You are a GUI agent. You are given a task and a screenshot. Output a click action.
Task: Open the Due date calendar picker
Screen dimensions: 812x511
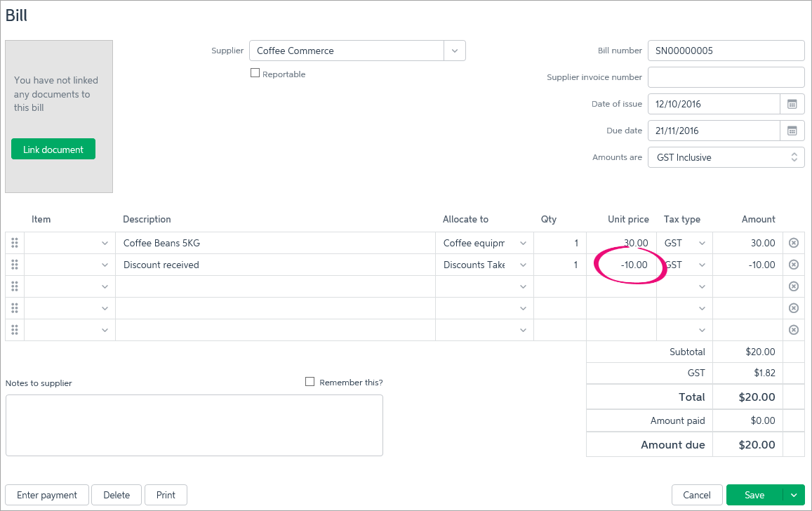[x=792, y=131]
